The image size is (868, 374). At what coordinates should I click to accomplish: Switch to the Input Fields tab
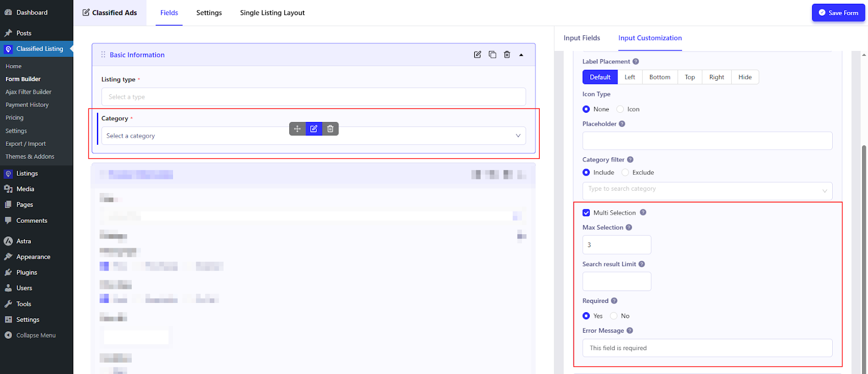point(582,38)
